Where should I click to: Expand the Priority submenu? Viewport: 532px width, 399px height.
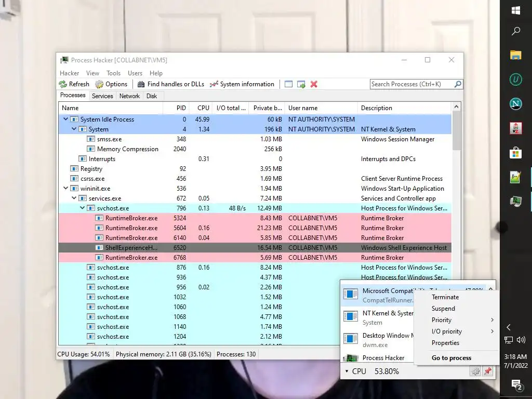point(457,320)
